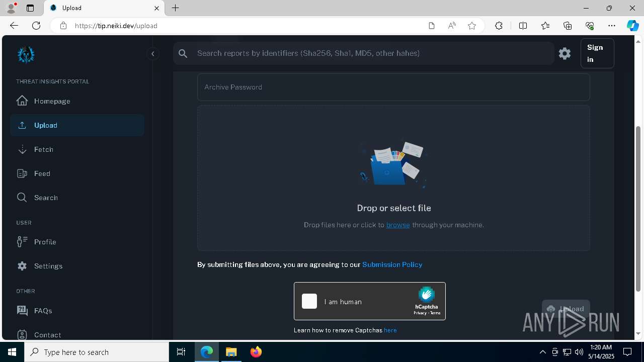Click the page document icon in the address bar

click(432, 26)
